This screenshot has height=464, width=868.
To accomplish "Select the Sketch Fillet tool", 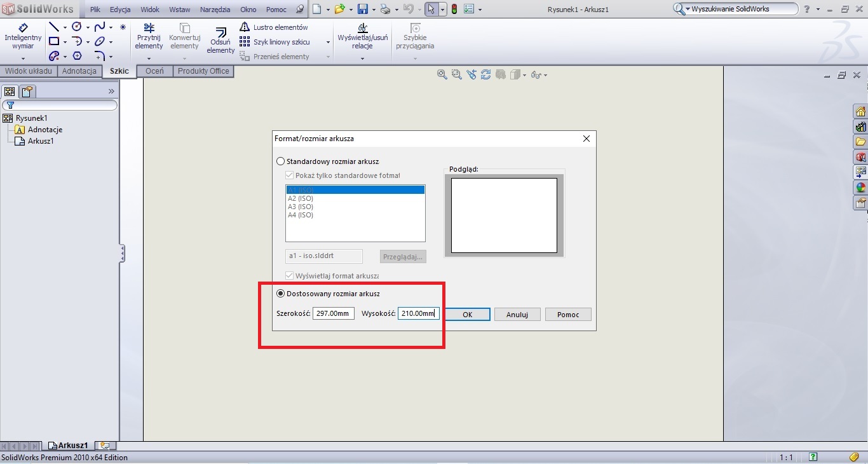I will pyautogui.click(x=100, y=56).
